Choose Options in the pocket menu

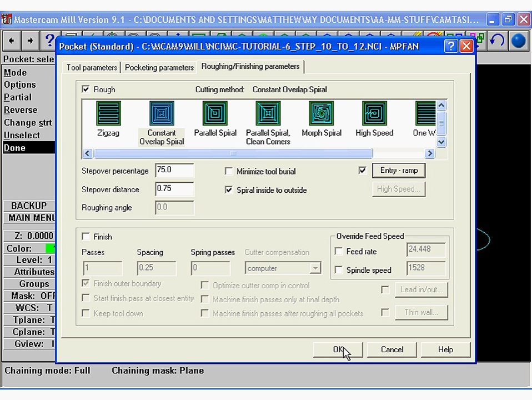pyautogui.click(x=19, y=84)
